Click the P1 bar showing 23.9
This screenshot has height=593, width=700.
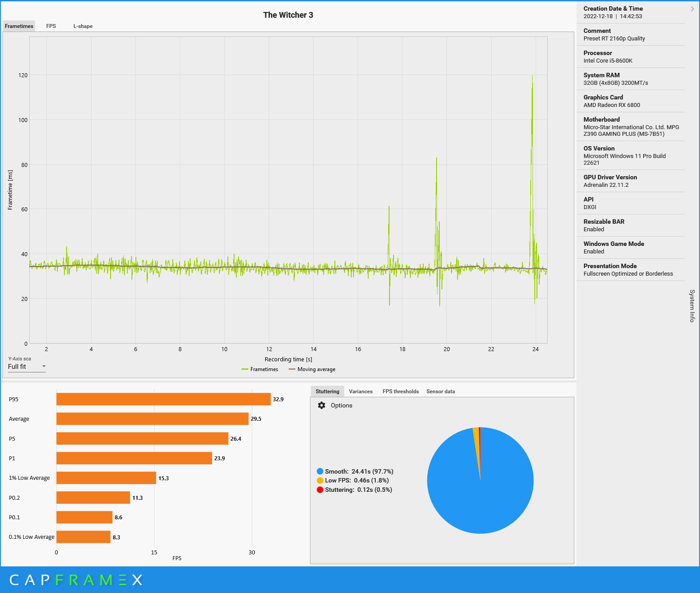coord(134,458)
